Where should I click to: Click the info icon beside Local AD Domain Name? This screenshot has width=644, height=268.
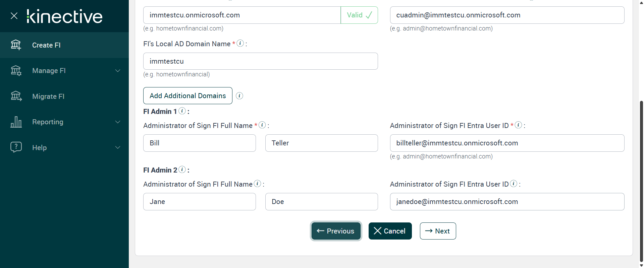(240, 43)
